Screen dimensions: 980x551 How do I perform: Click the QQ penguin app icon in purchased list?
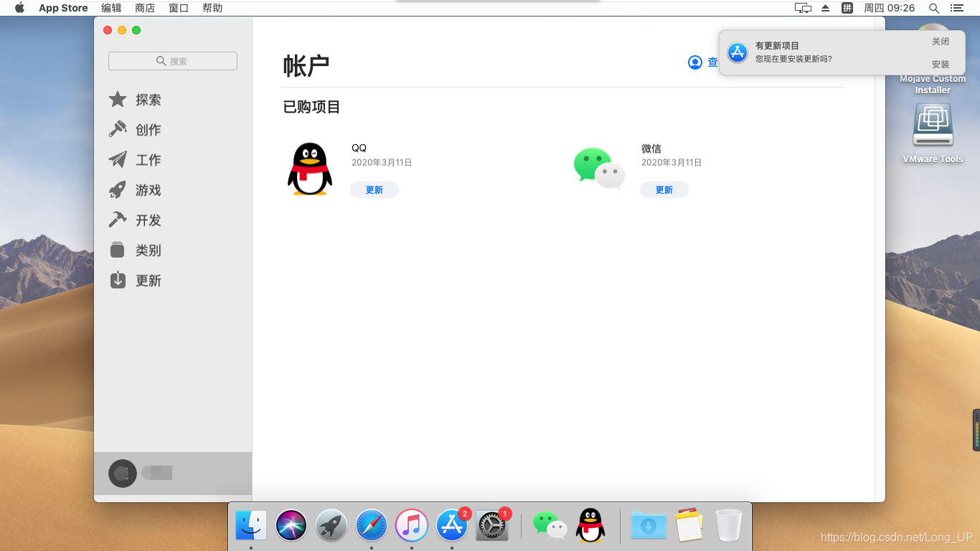pyautogui.click(x=310, y=169)
